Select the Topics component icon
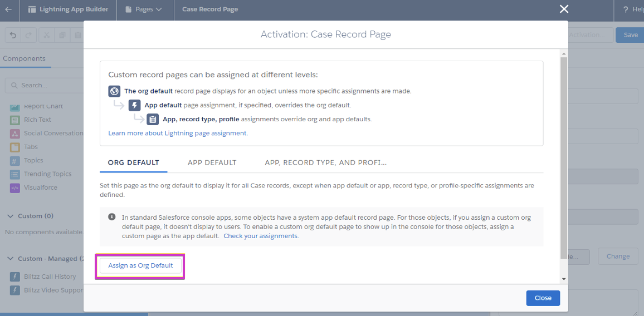 point(15,161)
